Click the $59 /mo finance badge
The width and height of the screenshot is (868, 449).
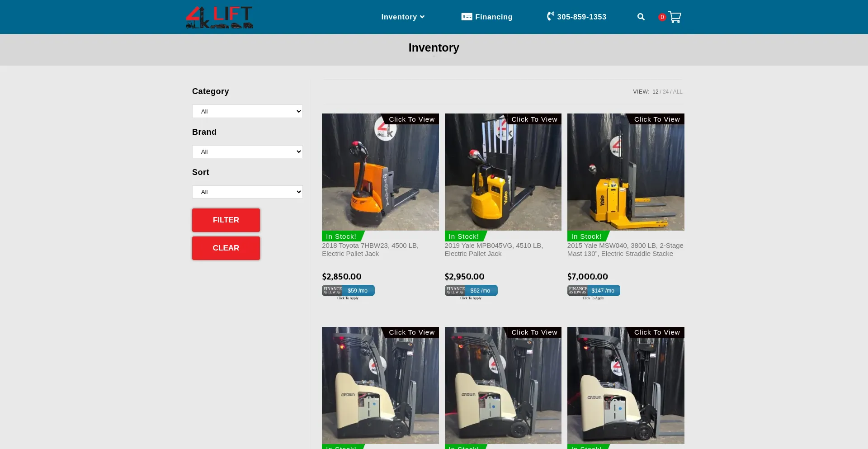pos(348,290)
